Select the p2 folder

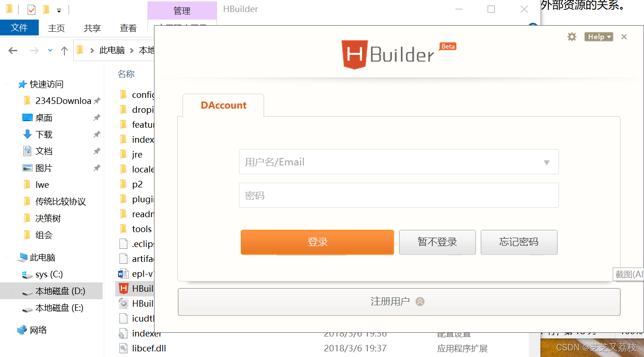coord(137,184)
